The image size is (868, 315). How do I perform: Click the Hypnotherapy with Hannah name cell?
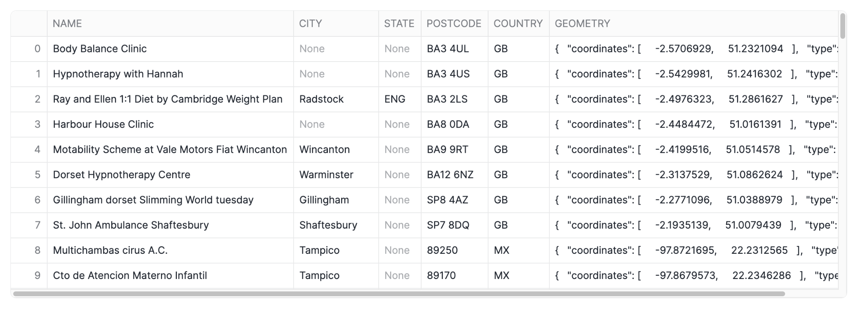click(x=118, y=74)
